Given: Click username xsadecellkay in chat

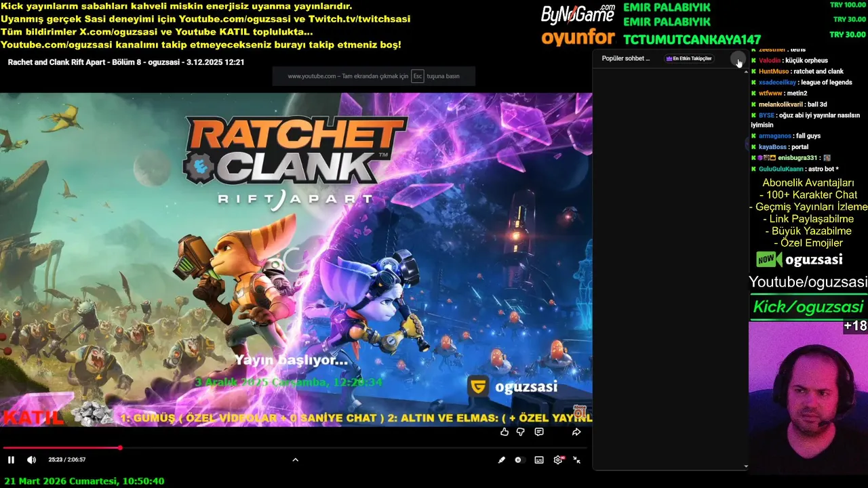Looking at the screenshot, I should 778,82.
